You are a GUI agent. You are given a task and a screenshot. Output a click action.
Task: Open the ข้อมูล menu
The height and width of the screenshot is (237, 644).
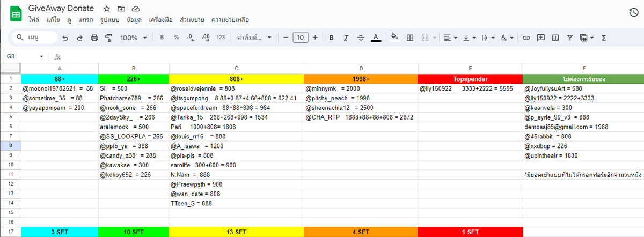tap(134, 20)
